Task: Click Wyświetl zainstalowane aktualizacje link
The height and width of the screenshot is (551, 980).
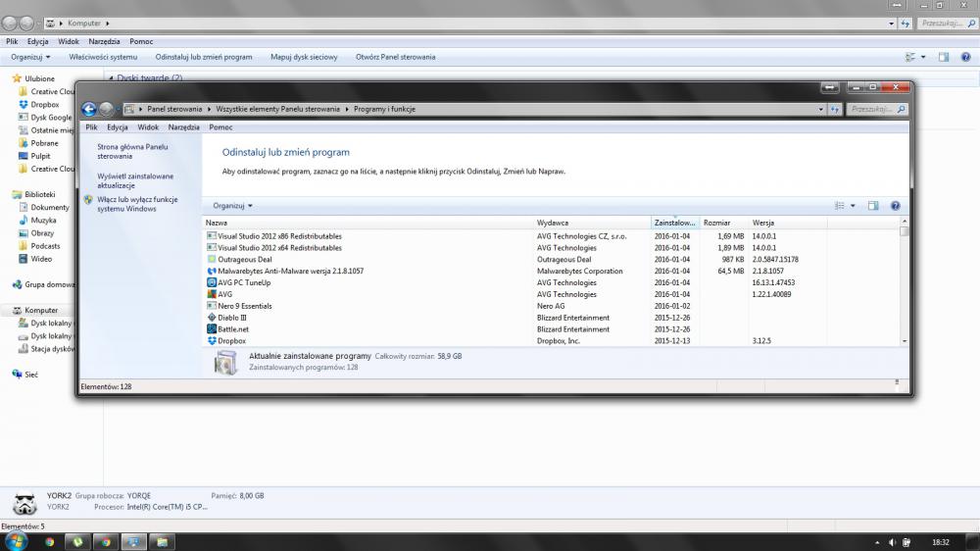Action: coord(135,180)
